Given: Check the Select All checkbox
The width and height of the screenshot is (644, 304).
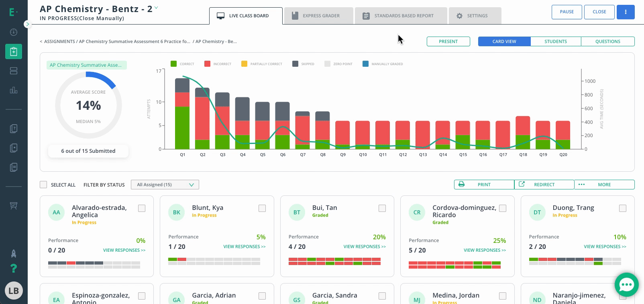Looking at the screenshot, I should [x=43, y=185].
